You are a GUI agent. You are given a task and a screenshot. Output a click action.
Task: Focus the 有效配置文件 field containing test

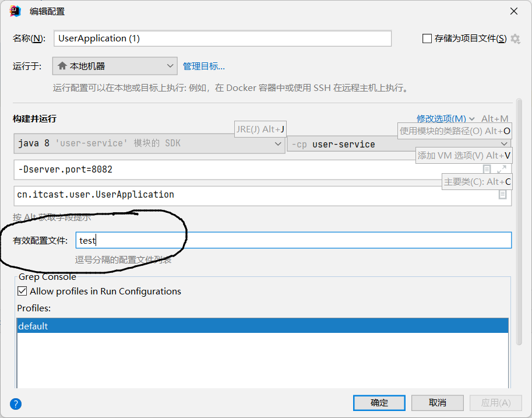point(294,240)
